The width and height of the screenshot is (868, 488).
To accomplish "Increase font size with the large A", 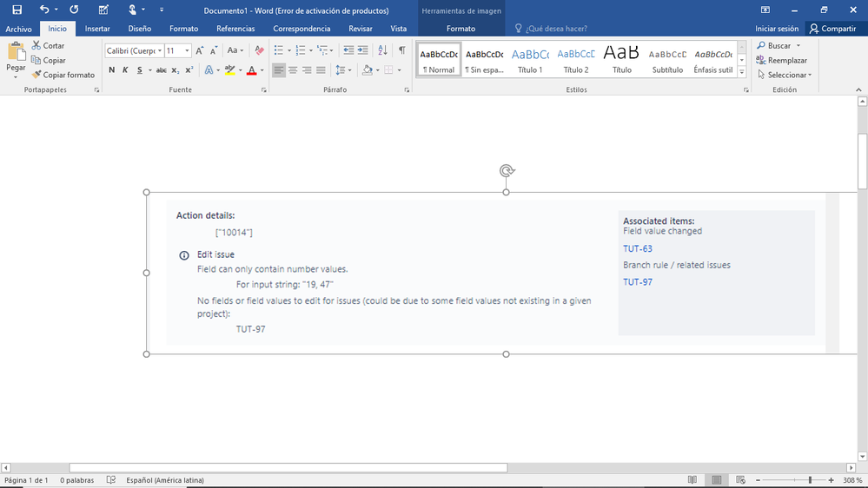I will pos(200,50).
